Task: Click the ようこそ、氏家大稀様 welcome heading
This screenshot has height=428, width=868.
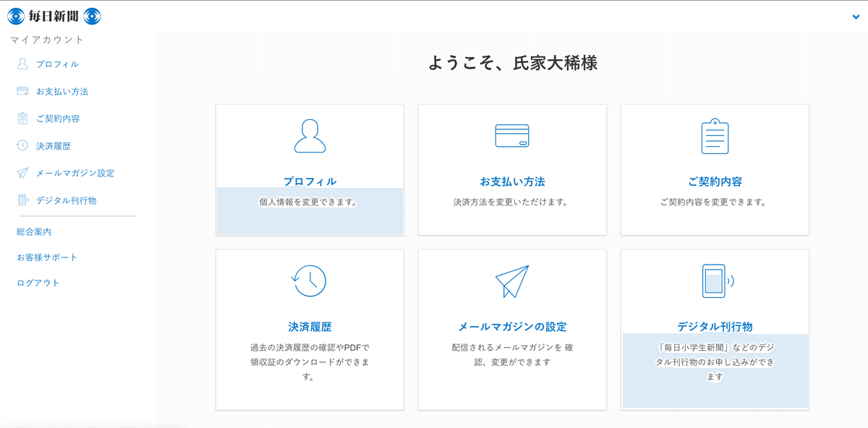Action: 512,64
